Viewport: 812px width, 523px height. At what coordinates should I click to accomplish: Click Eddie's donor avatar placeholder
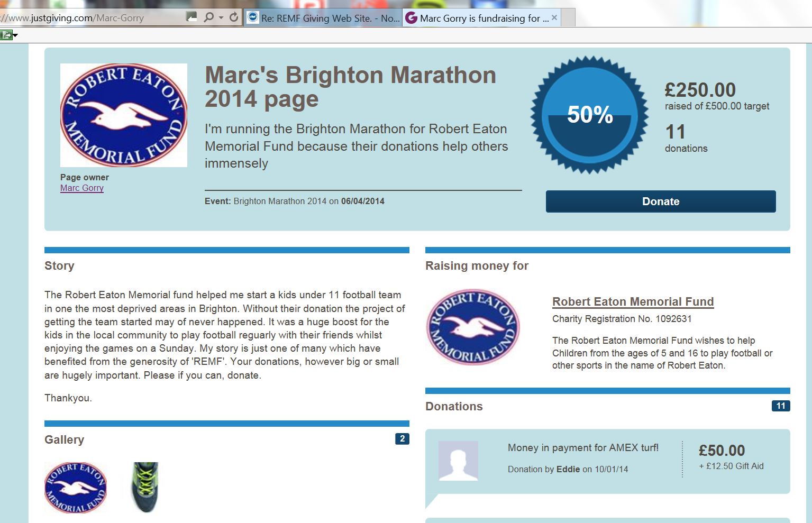pos(458,461)
